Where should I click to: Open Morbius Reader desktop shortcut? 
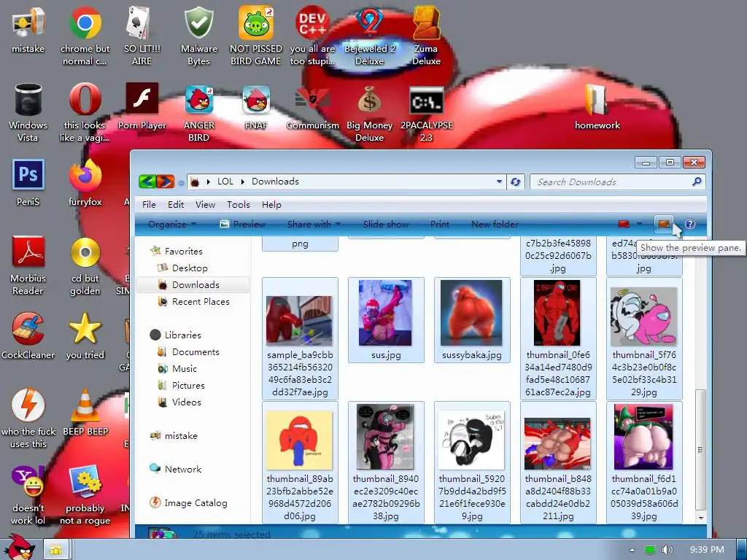pos(28,252)
